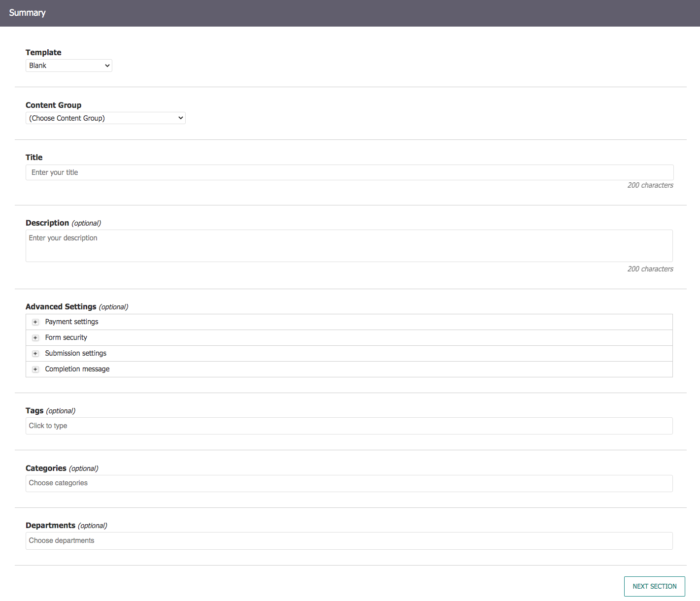
Task: Open the Content Group dropdown
Action: pos(105,118)
